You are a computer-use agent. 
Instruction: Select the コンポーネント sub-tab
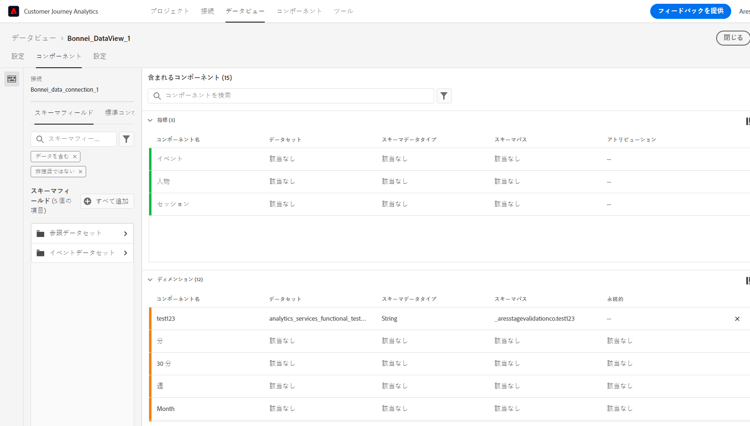coord(59,56)
